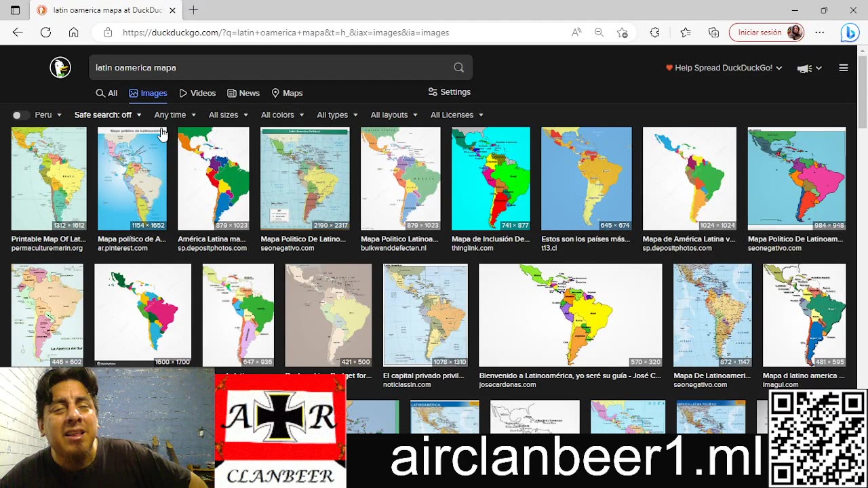Open the 984 × 948 map thumbnail

(x=797, y=179)
